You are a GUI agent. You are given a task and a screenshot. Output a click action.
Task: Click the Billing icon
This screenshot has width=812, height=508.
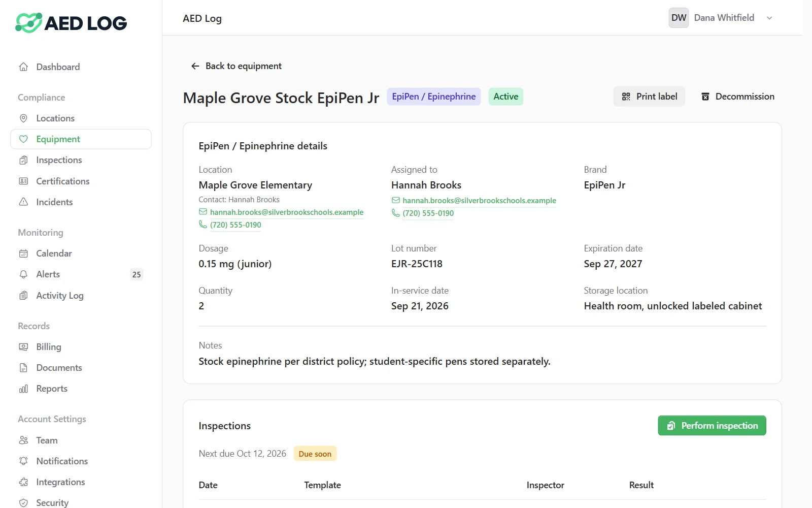[x=23, y=347]
